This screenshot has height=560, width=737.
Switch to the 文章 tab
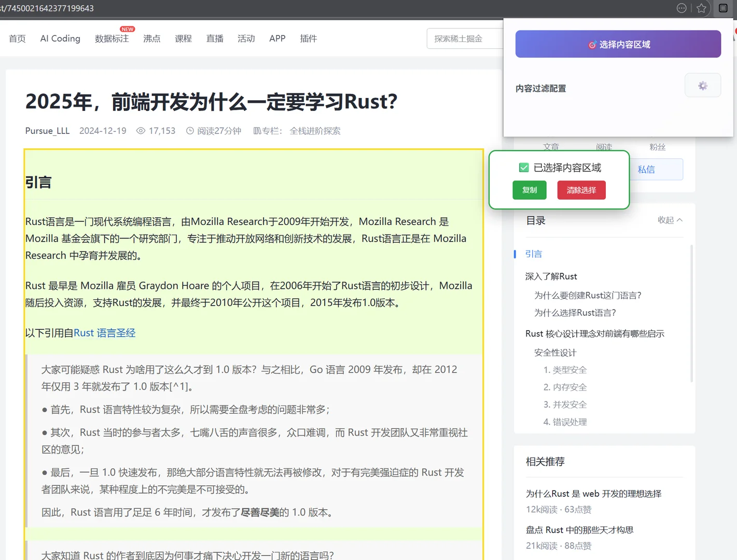point(551,147)
